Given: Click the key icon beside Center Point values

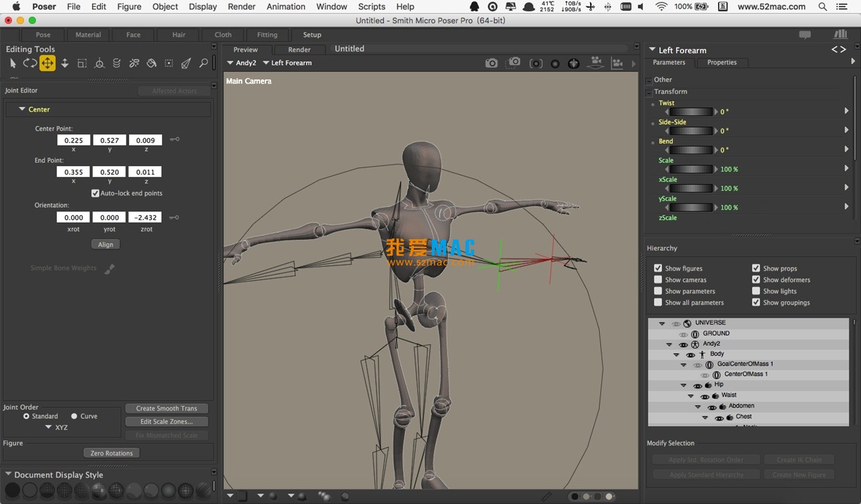Looking at the screenshot, I should click(174, 140).
